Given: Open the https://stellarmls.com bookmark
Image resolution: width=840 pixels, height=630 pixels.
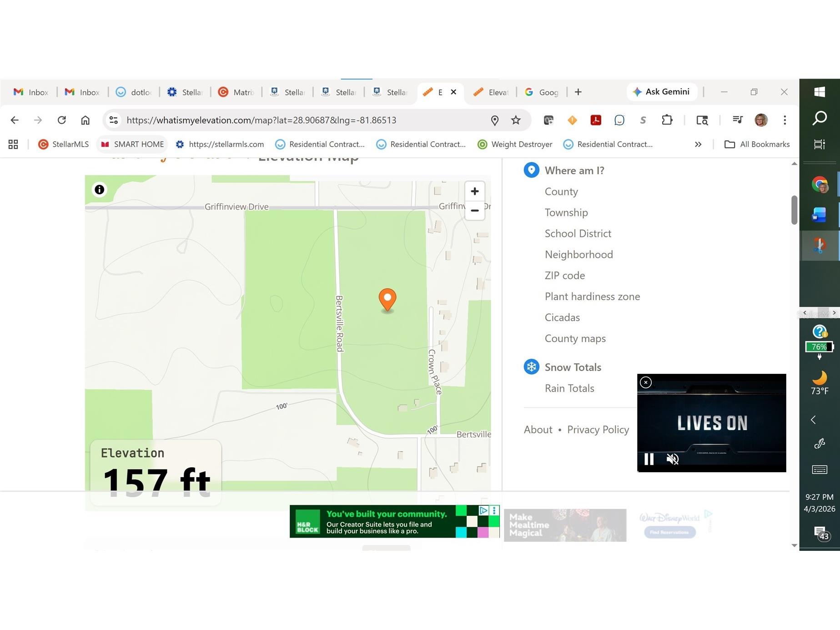Looking at the screenshot, I should point(220,144).
